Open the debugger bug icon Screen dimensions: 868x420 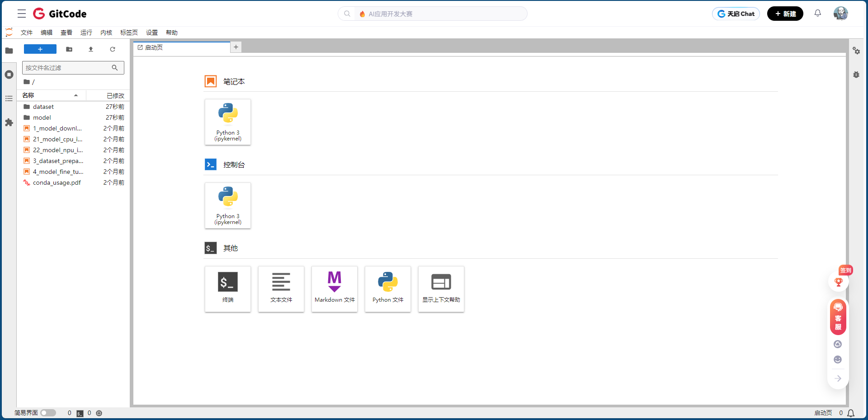856,75
